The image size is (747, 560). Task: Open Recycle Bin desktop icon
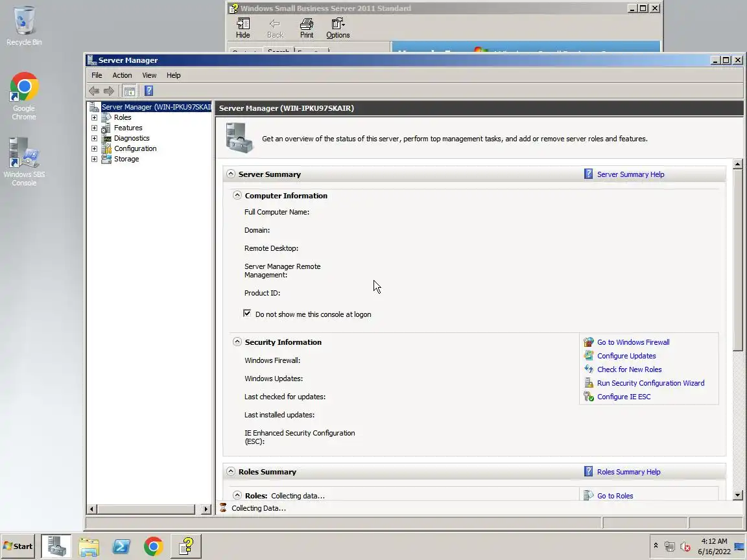coord(24,26)
